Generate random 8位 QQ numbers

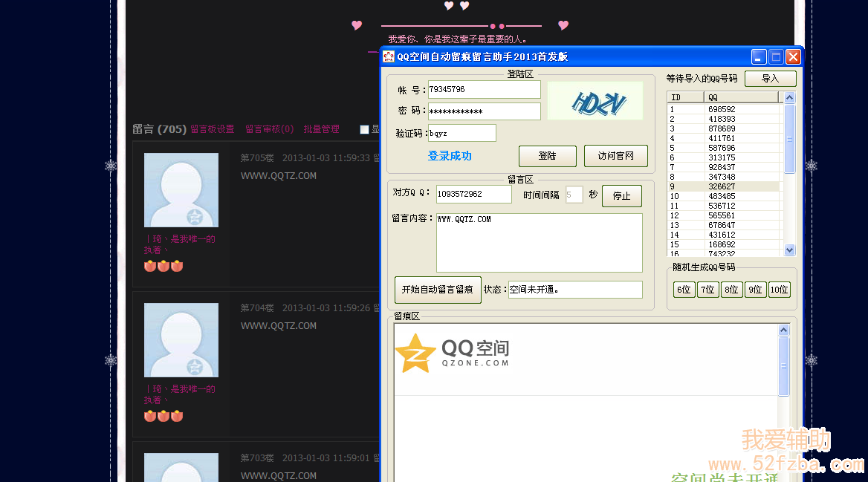(x=731, y=290)
